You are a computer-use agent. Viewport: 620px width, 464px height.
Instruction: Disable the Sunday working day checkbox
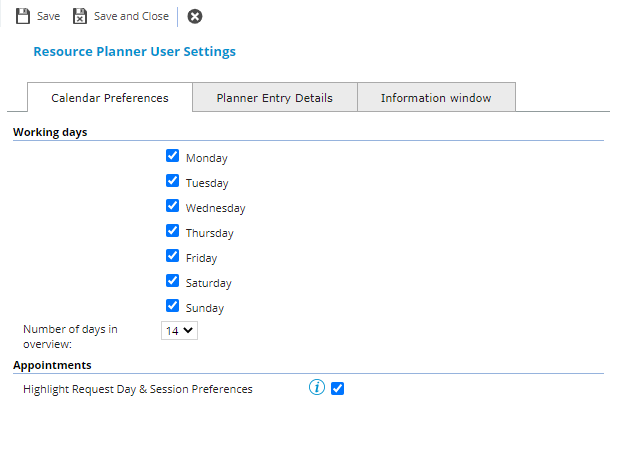click(172, 306)
